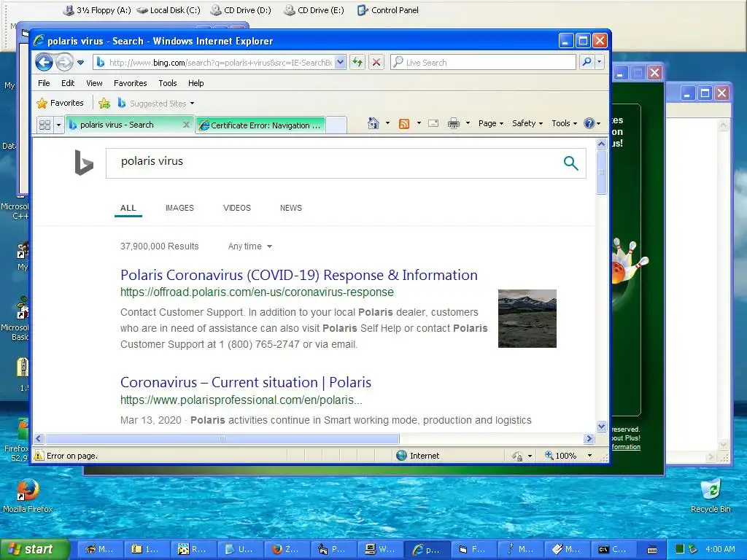
Task: Select the ALL results tab
Action: click(x=128, y=208)
